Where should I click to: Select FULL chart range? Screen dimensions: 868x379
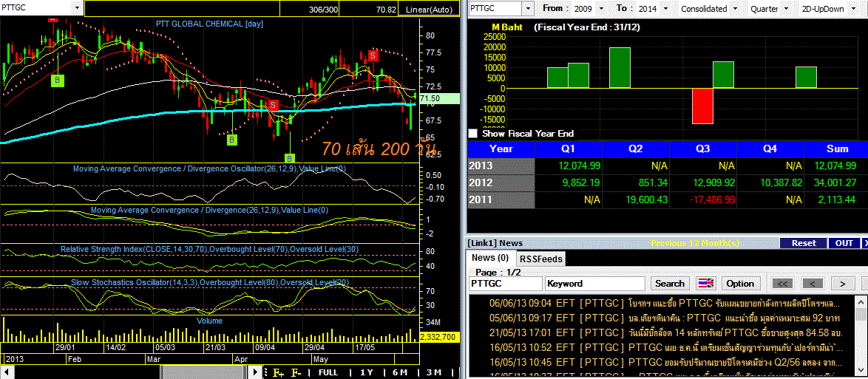click(328, 372)
